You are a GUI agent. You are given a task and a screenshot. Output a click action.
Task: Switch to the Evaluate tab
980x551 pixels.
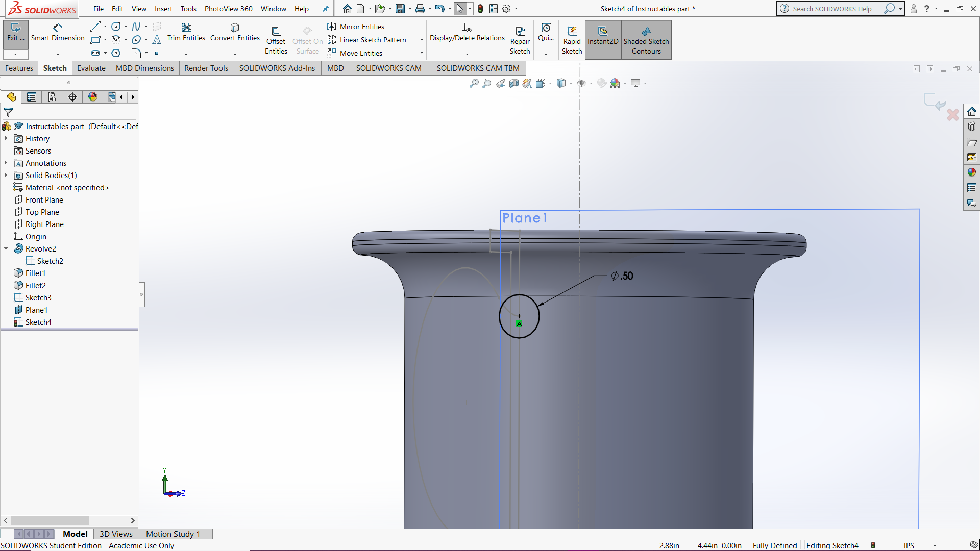click(91, 68)
